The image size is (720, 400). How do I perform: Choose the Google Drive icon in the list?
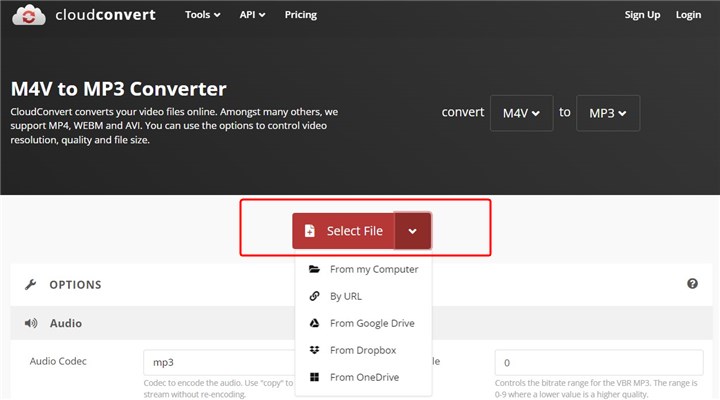[314, 323]
